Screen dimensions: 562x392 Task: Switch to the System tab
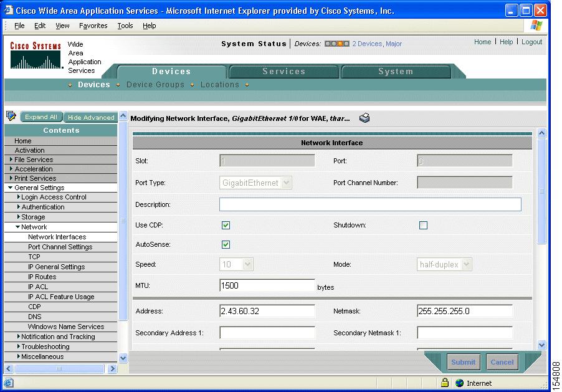pos(396,72)
